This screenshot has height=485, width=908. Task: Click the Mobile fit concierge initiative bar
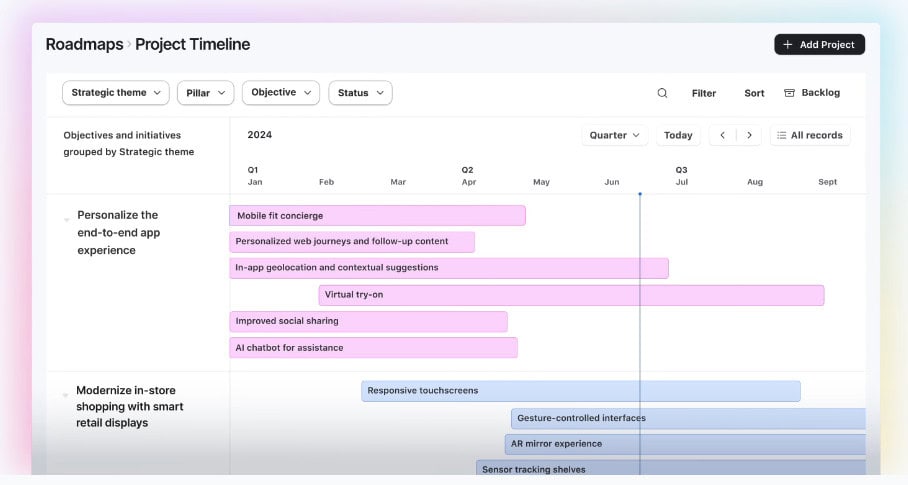tap(377, 215)
